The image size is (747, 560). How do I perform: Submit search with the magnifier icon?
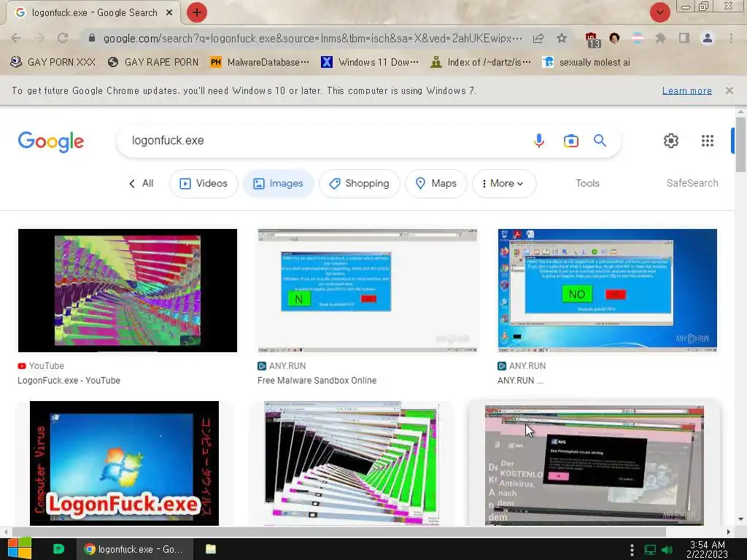600,141
